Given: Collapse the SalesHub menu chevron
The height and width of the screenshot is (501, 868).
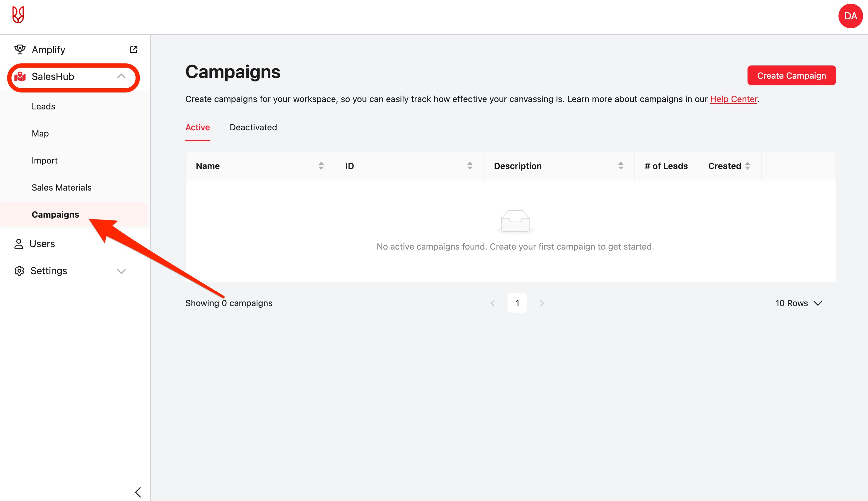Looking at the screenshot, I should 121,77.
